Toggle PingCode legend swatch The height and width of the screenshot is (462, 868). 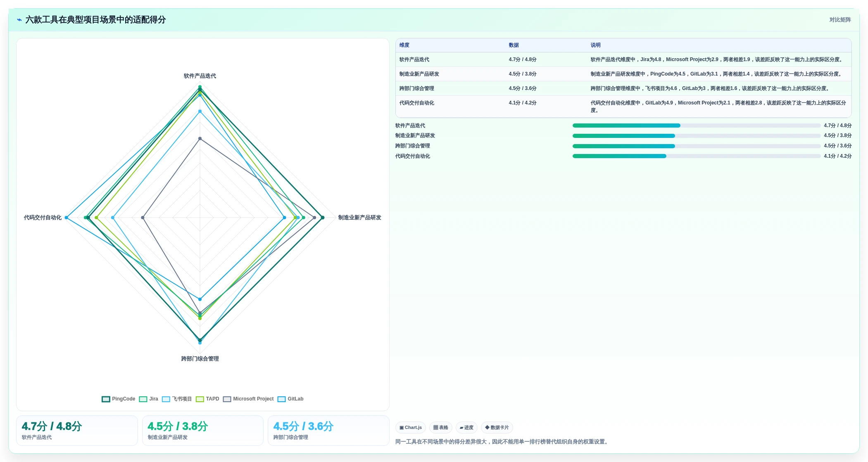click(x=106, y=399)
